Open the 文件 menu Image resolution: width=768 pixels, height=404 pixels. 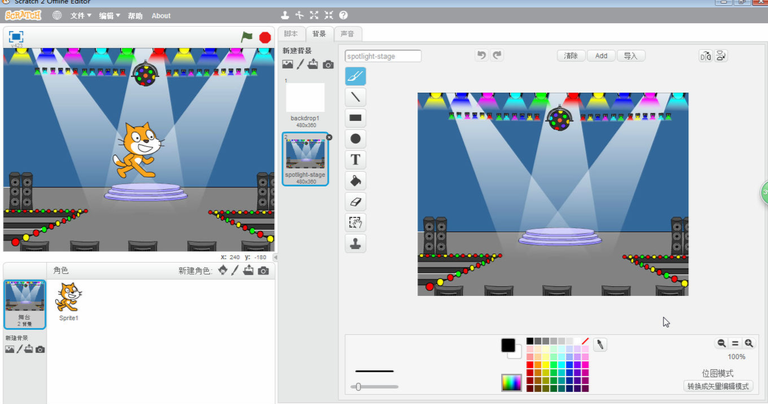click(x=80, y=16)
